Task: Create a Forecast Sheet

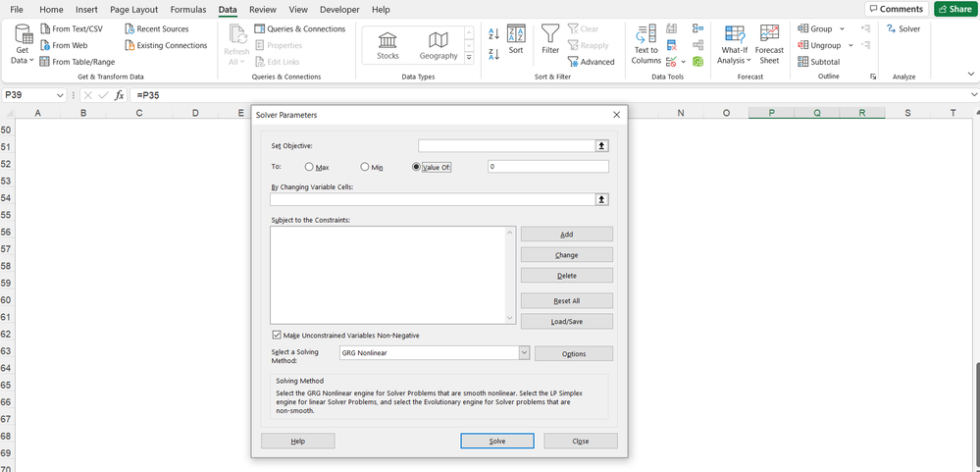Action: point(769,45)
